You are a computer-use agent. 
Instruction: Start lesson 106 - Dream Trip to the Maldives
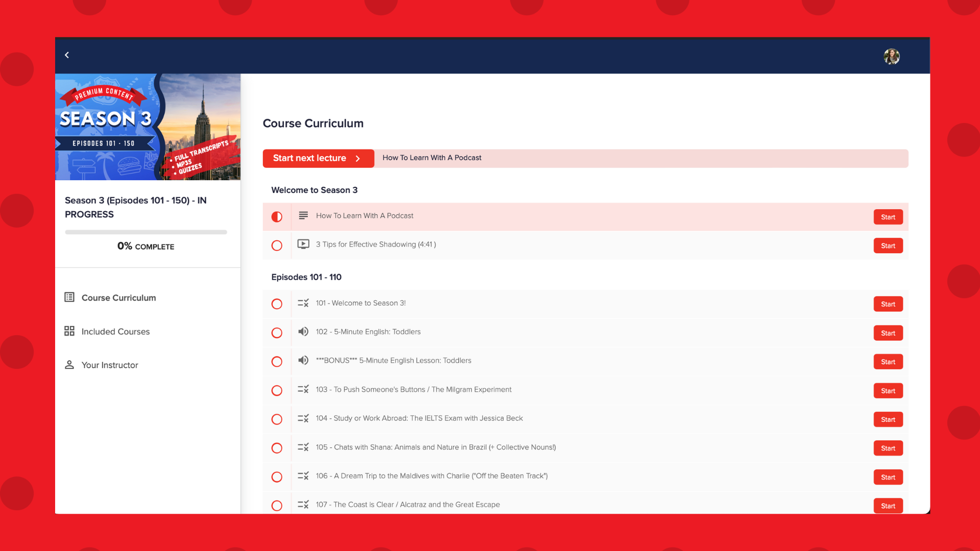[x=888, y=477]
